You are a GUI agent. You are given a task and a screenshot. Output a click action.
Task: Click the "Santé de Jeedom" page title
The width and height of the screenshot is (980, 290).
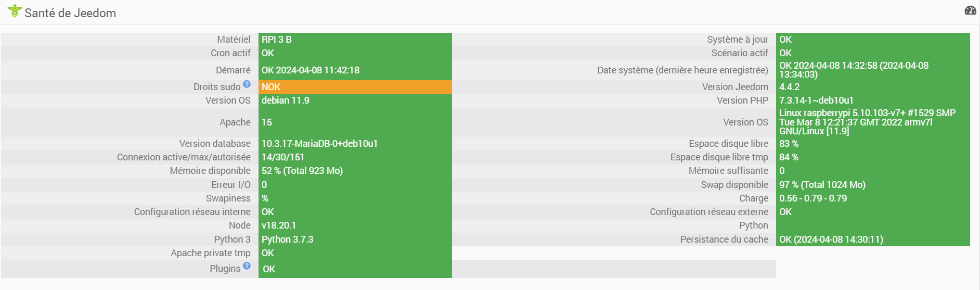[x=70, y=13]
